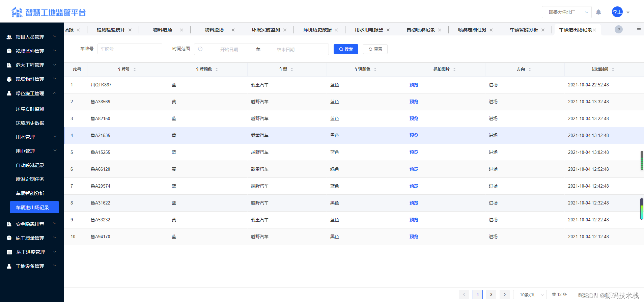
Task: Sort by 方向 column arrows
Action: pos(530,70)
